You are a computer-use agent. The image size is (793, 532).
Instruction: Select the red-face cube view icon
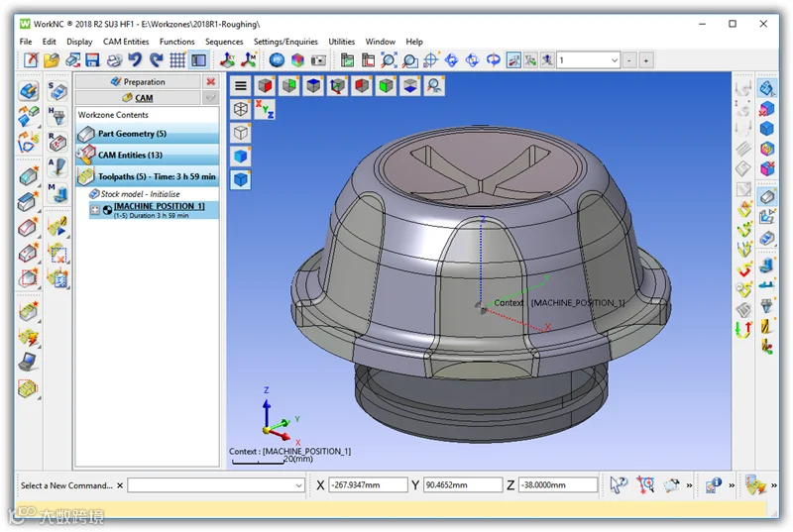(x=265, y=86)
